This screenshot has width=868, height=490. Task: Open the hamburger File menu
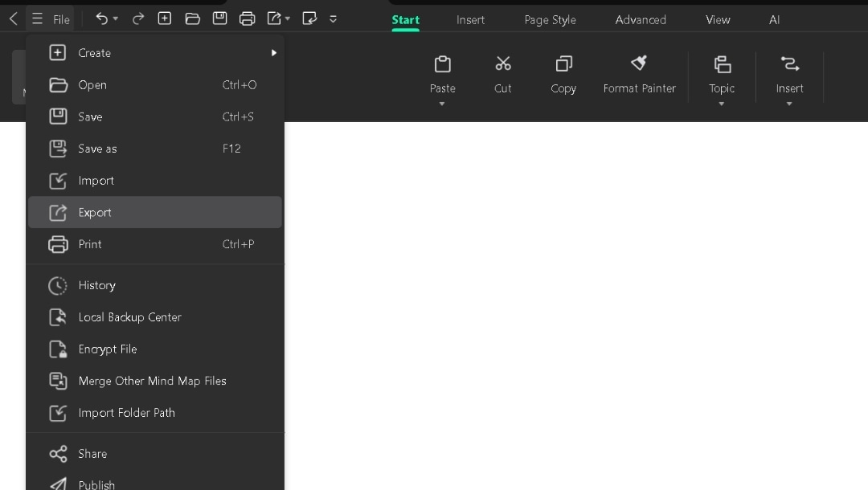click(x=51, y=19)
